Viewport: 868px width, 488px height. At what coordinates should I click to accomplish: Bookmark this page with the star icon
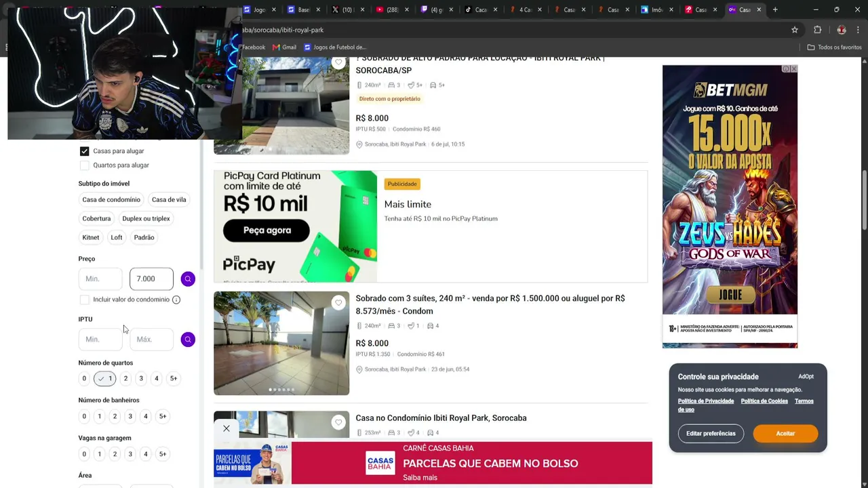pos(795,30)
